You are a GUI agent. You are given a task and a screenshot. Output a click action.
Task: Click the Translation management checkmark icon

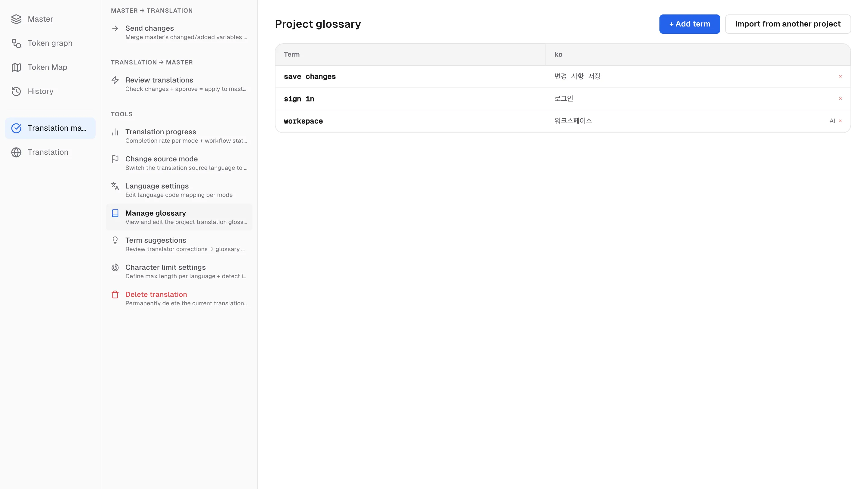tap(16, 128)
